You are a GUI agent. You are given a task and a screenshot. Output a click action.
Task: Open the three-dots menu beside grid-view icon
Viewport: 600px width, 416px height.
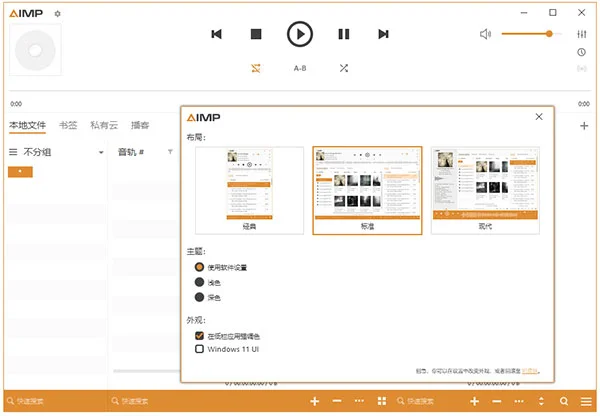359,401
